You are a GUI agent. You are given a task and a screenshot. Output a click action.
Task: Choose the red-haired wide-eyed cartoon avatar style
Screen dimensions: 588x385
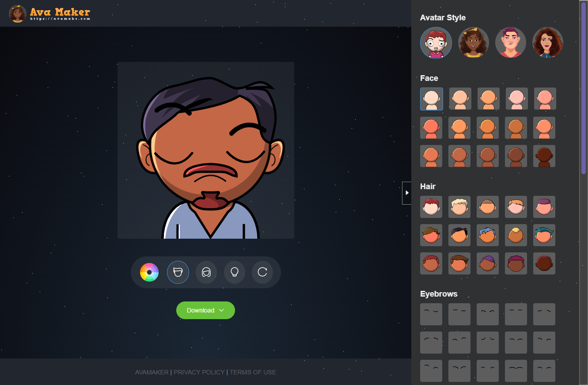pos(436,43)
